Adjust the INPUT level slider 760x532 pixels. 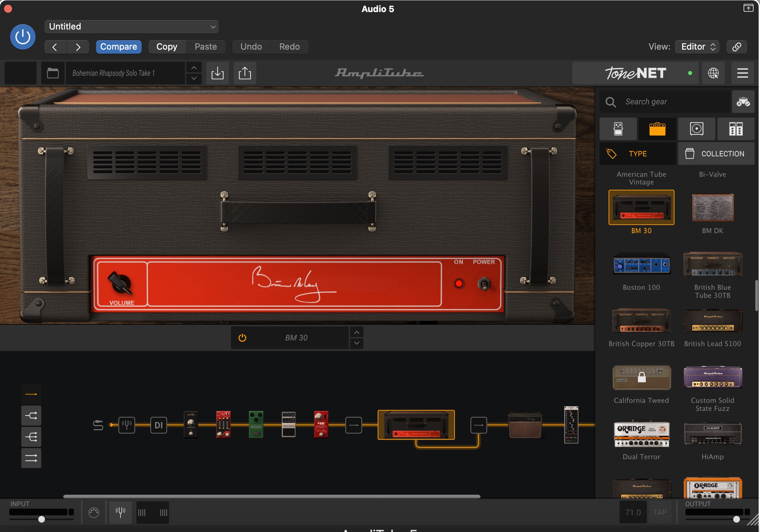(x=41, y=519)
